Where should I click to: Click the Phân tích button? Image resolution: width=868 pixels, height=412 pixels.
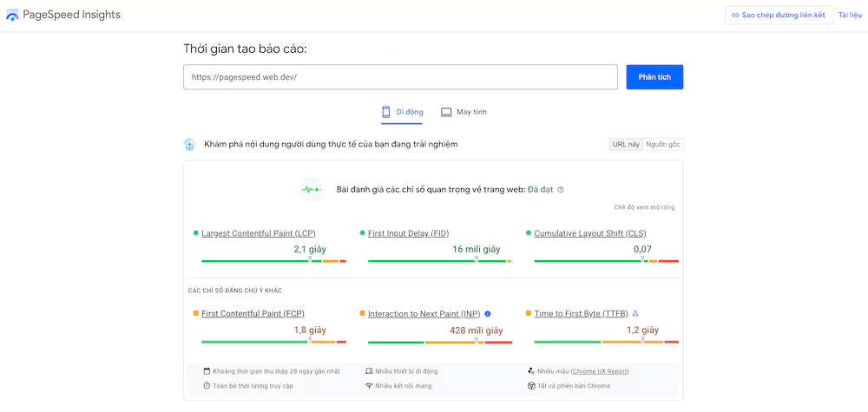[x=654, y=77]
